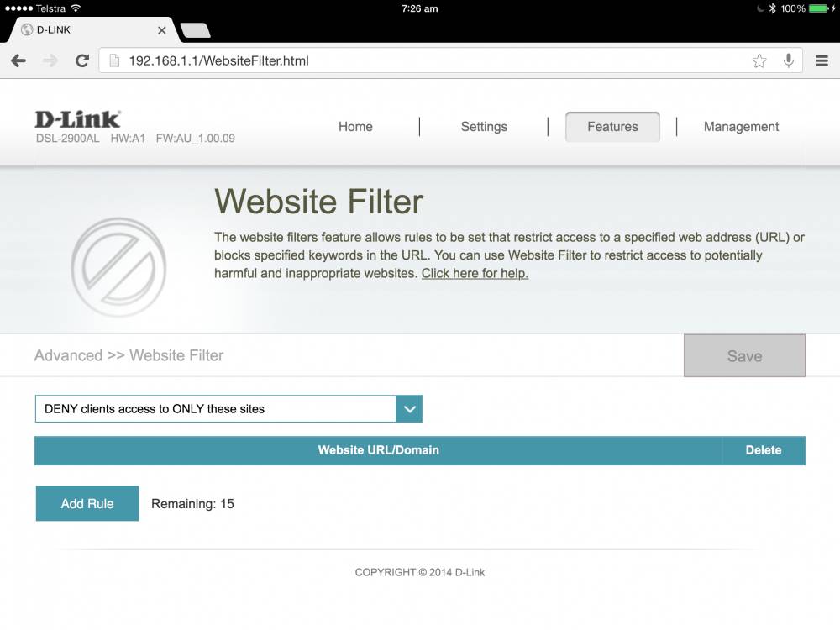Click the COPYRIGHT © 2014 D-Link footer
The image size is (840, 630).
pyautogui.click(x=419, y=572)
